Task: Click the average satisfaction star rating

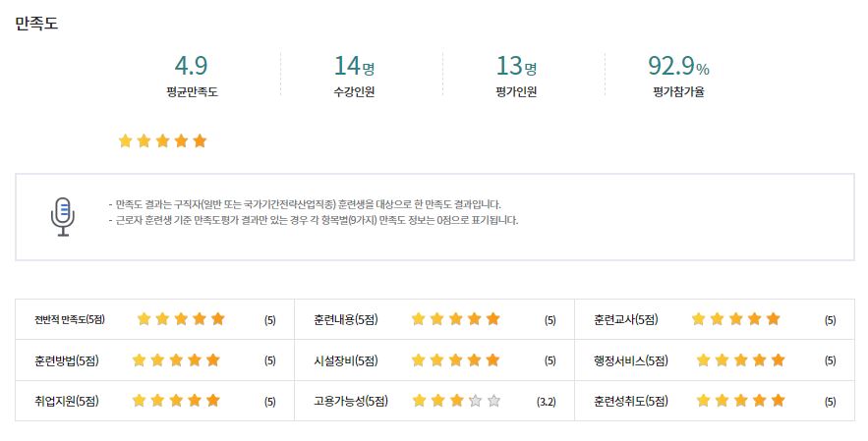Action: click(162, 140)
